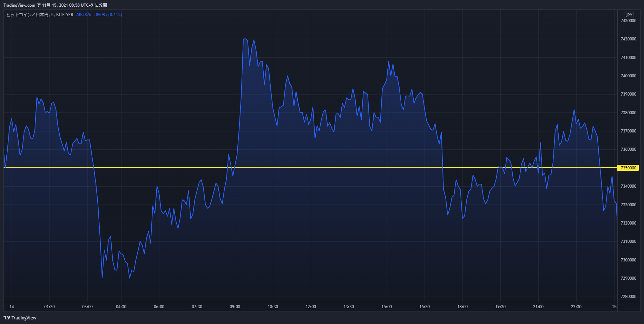
Task: Click the 7370000 price axis label
Action: 628,131
